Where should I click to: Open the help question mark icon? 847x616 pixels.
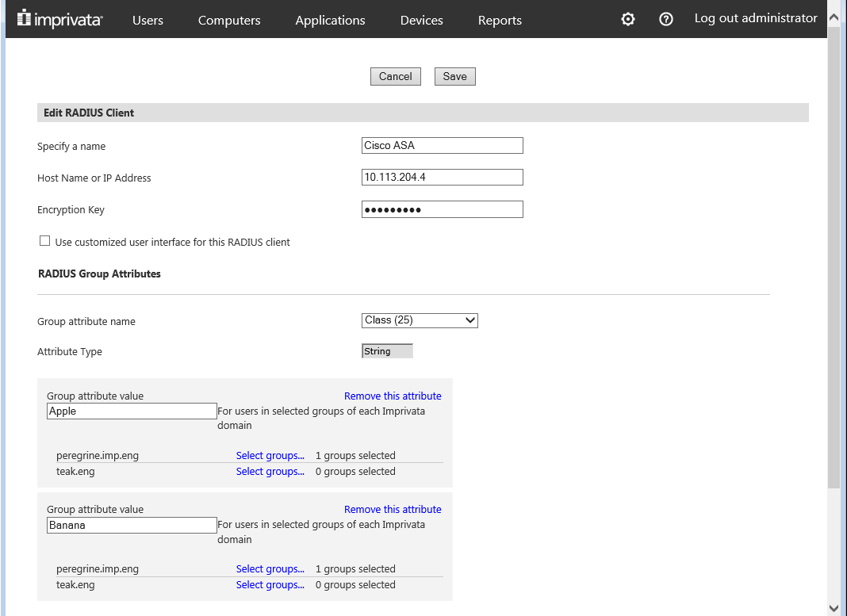[x=666, y=19]
